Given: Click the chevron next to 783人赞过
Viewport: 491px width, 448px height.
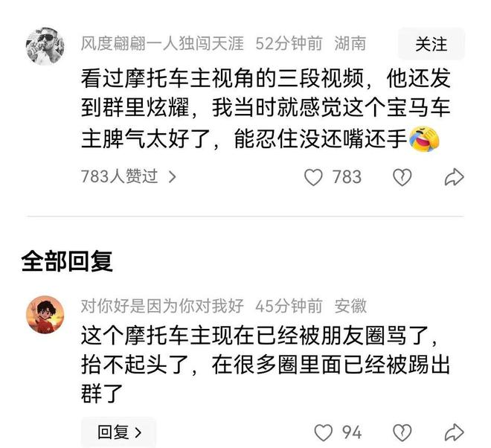Looking at the screenshot, I should coord(173,177).
